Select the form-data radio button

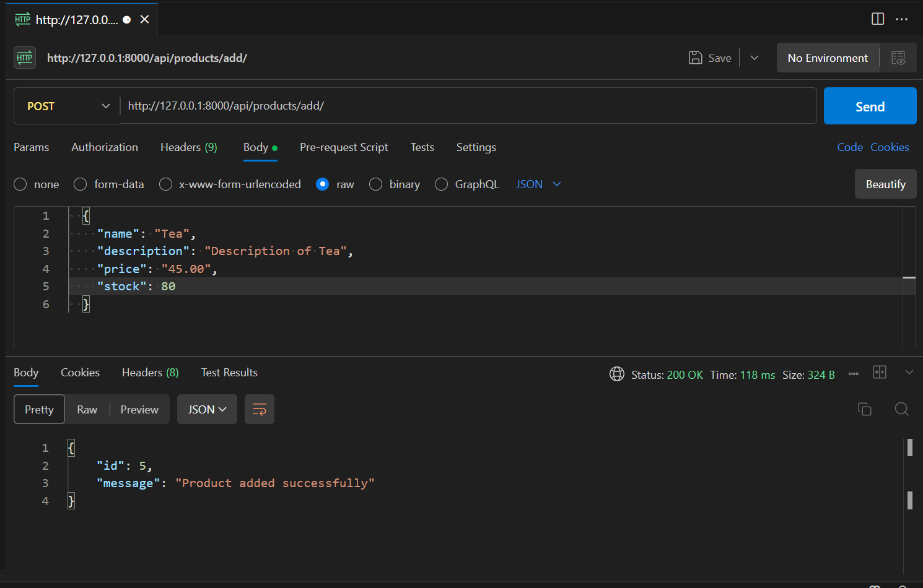[x=81, y=184]
